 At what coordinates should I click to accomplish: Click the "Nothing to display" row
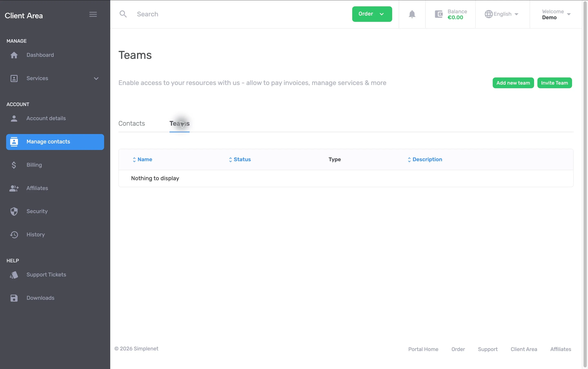click(346, 178)
